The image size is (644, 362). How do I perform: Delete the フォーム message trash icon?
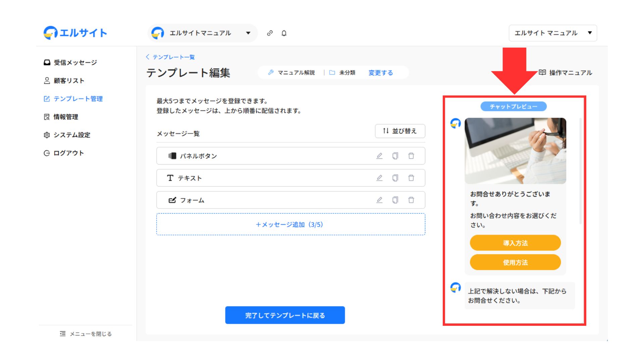click(x=411, y=200)
